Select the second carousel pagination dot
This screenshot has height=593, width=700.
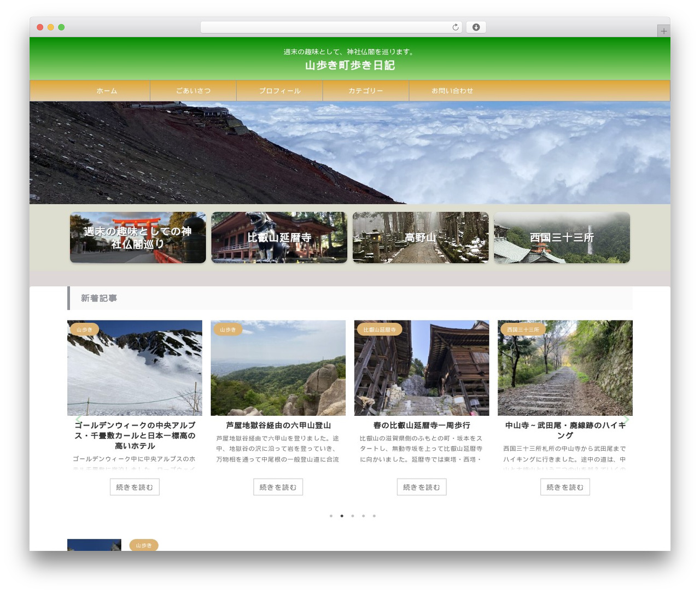[342, 516]
